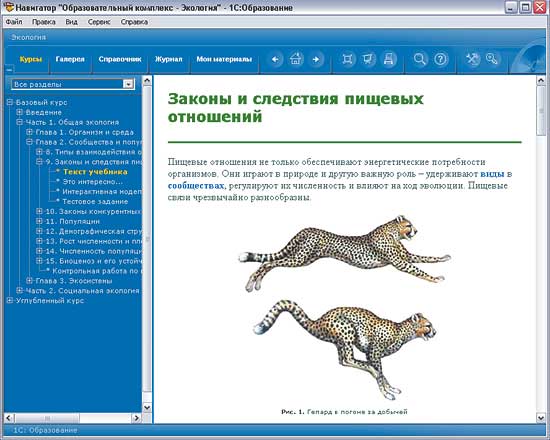Screen dimensions: 550x440
Task: Select Введение label in tree
Action: [x=43, y=112]
